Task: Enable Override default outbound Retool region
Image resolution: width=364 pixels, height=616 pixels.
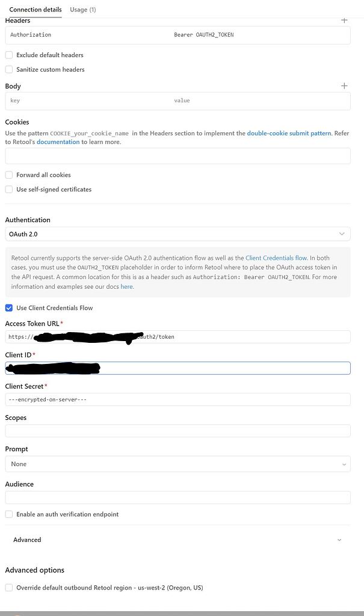Action: point(8,587)
